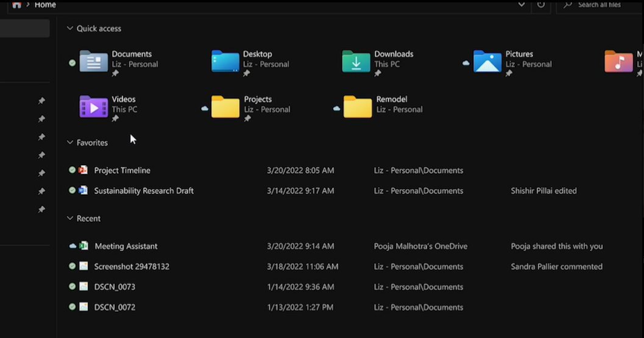Click the Refresh button beside address bar
This screenshot has width=644, height=338.
pyautogui.click(x=541, y=5)
